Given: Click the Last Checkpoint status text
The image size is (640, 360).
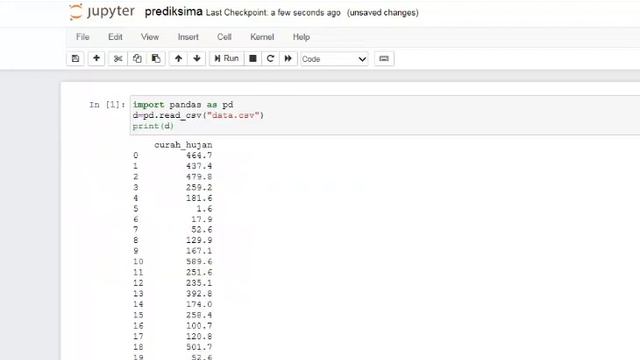Looking at the screenshot, I should (x=273, y=13).
